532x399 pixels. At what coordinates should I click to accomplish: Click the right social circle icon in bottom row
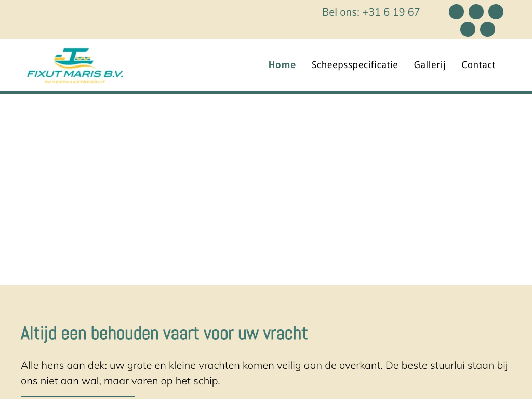487,30
